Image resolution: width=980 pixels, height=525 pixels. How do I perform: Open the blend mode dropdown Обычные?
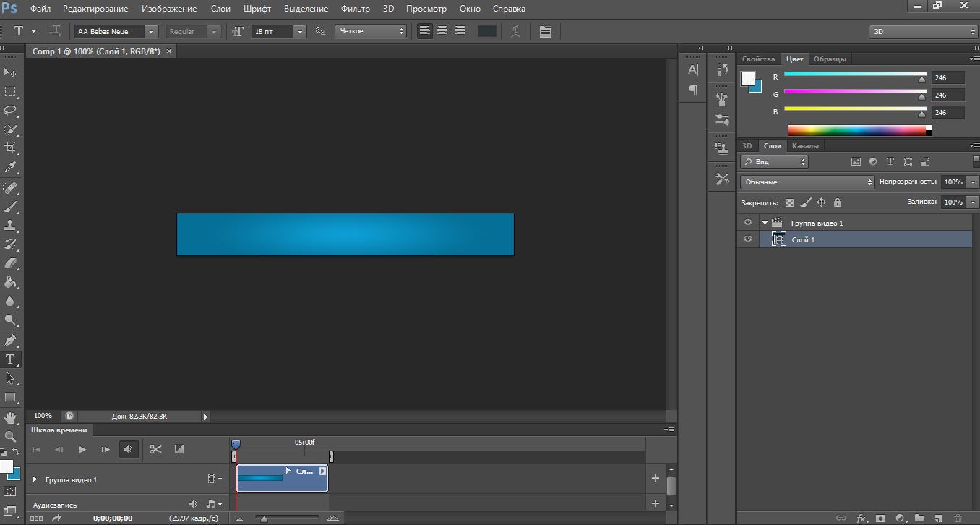(x=807, y=182)
